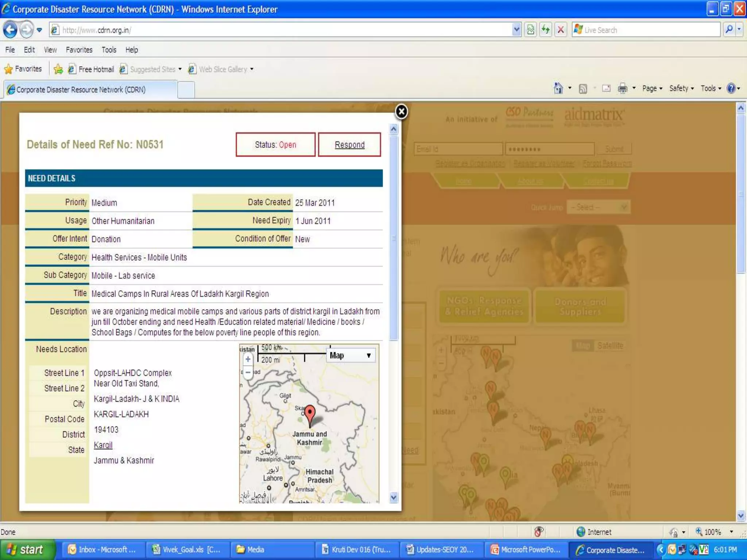The image size is (747, 560).
Task: Click the Windows start button
Action: pyautogui.click(x=26, y=550)
